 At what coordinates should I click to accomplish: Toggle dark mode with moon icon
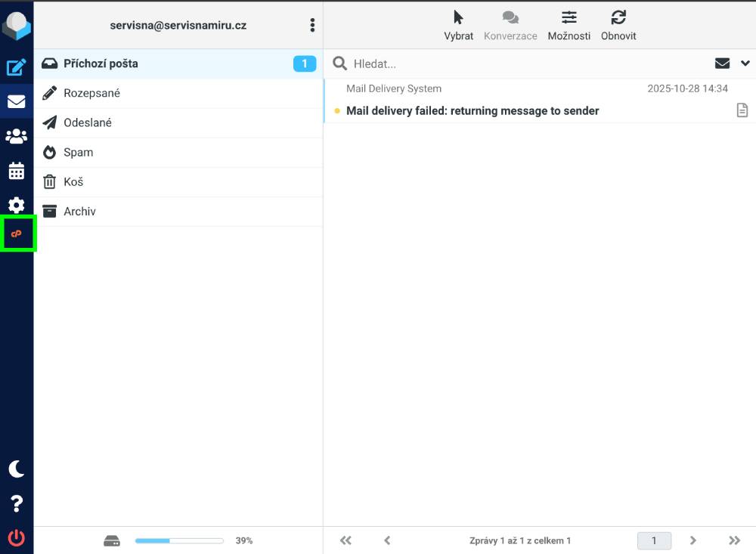point(17,469)
